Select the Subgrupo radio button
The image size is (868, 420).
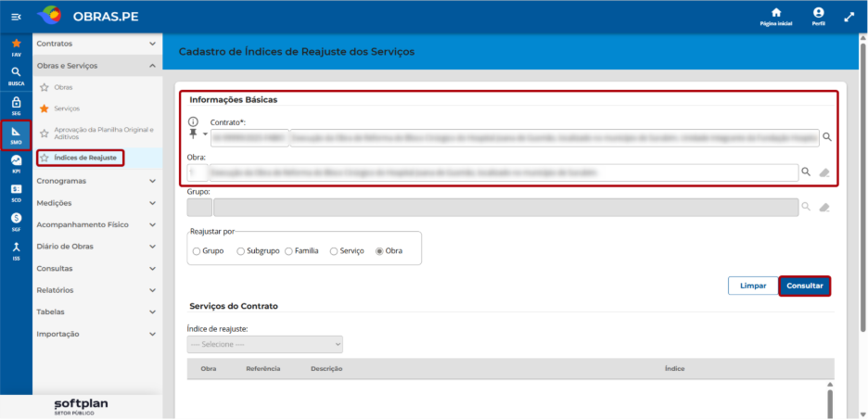pyautogui.click(x=240, y=251)
